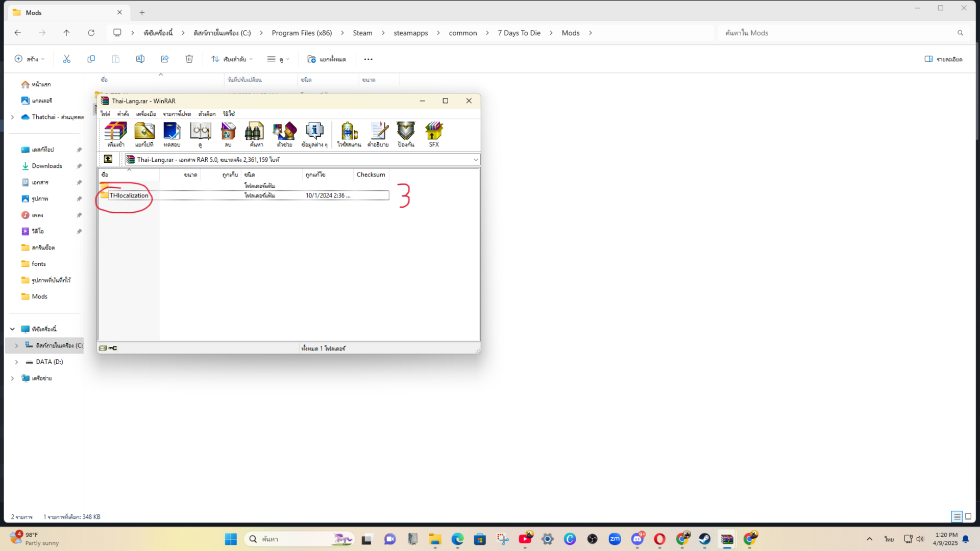Image resolution: width=980 pixels, height=551 pixels.
Task: Switch Explorer to large thumbnails view
Action: (968, 516)
